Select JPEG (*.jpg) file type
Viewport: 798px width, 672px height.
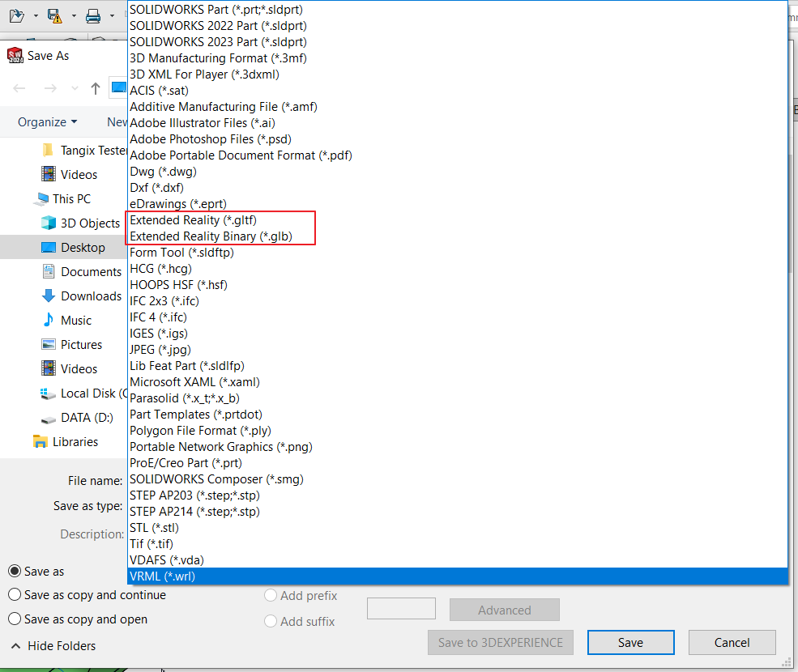point(457,350)
